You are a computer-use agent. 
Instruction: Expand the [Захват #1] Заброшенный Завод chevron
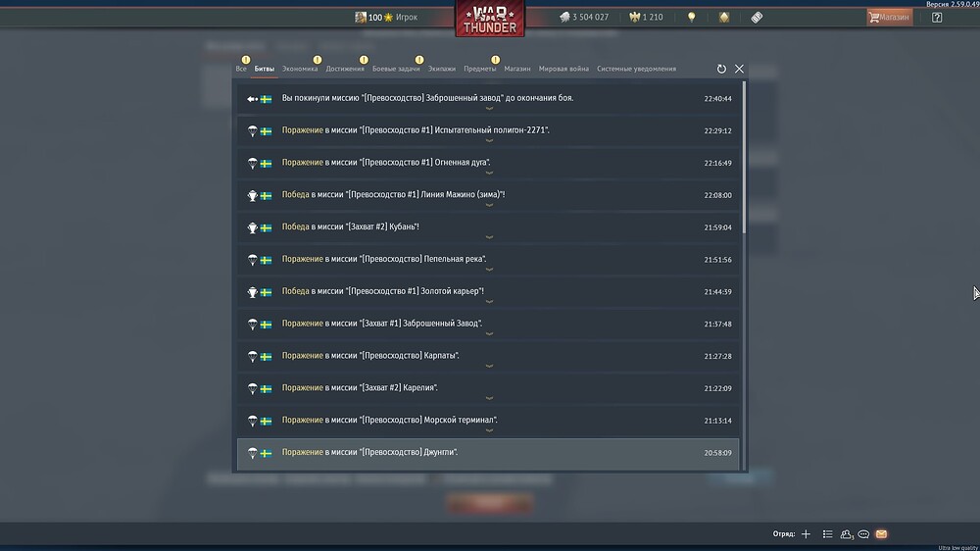pyautogui.click(x=489, y=334)
